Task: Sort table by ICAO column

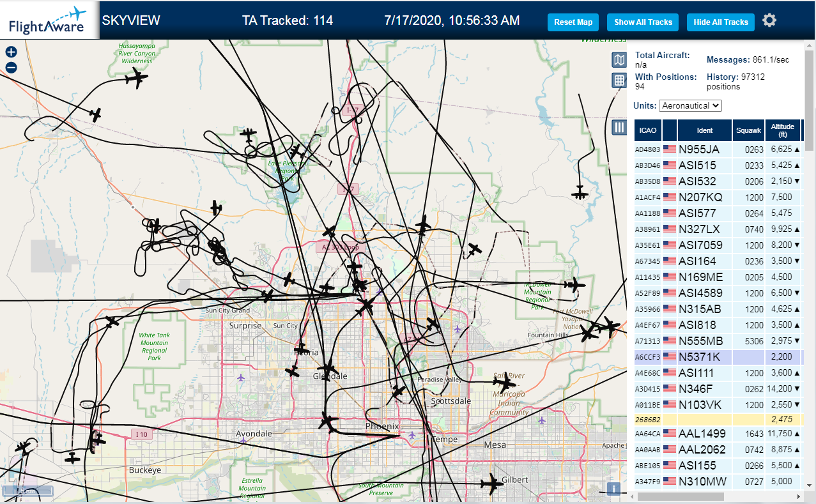Action: click(x=648, y=130)
